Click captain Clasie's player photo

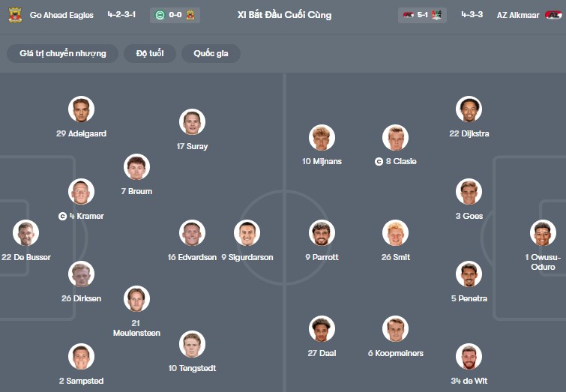click(x=395, y=138)
